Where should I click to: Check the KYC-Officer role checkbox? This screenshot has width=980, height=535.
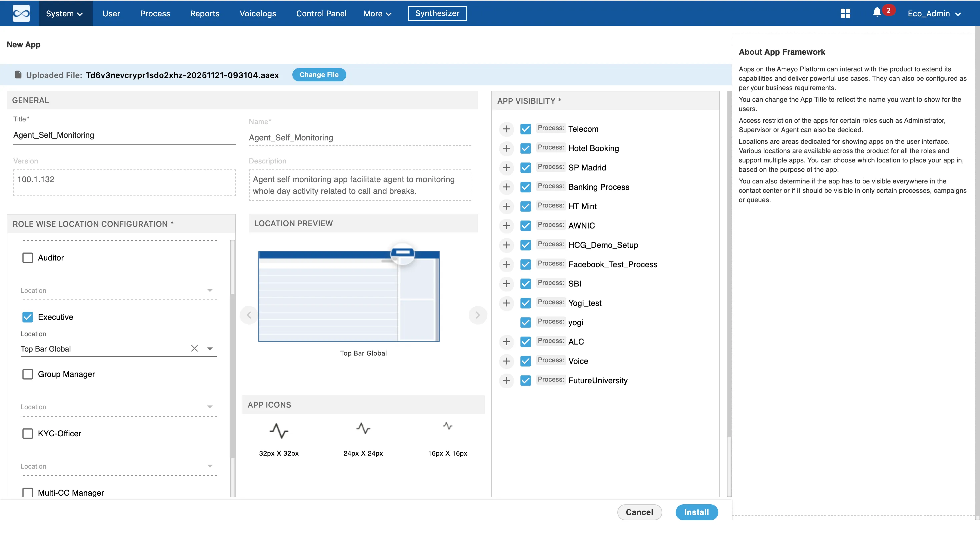(x=27, y=434)
